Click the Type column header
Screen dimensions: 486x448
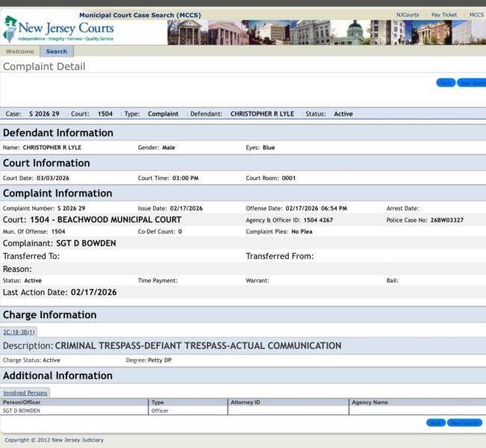pyautogui.click(x=188, y=402)
